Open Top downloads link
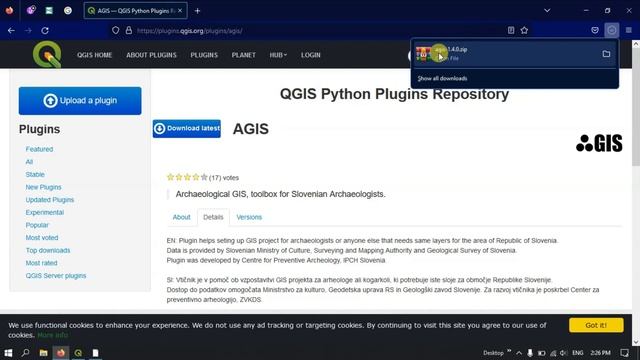This screenshot has width=640, height=360. point(48,251)
